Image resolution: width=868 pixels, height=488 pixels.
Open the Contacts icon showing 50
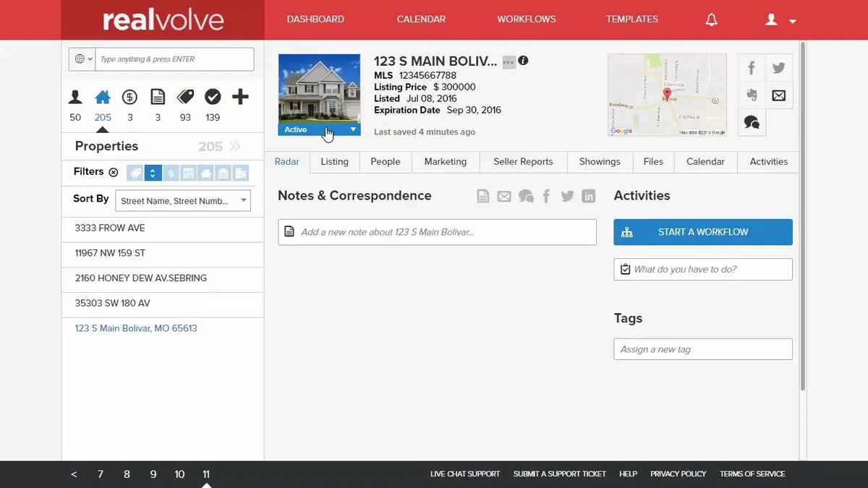pyautogui.click(x=75, y=98)
